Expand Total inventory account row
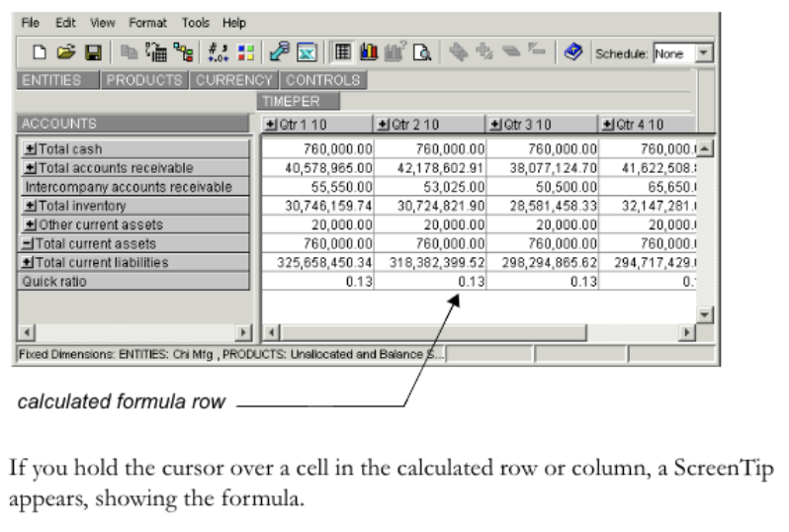Screen dimensions: 789x532 coord(30,206)
